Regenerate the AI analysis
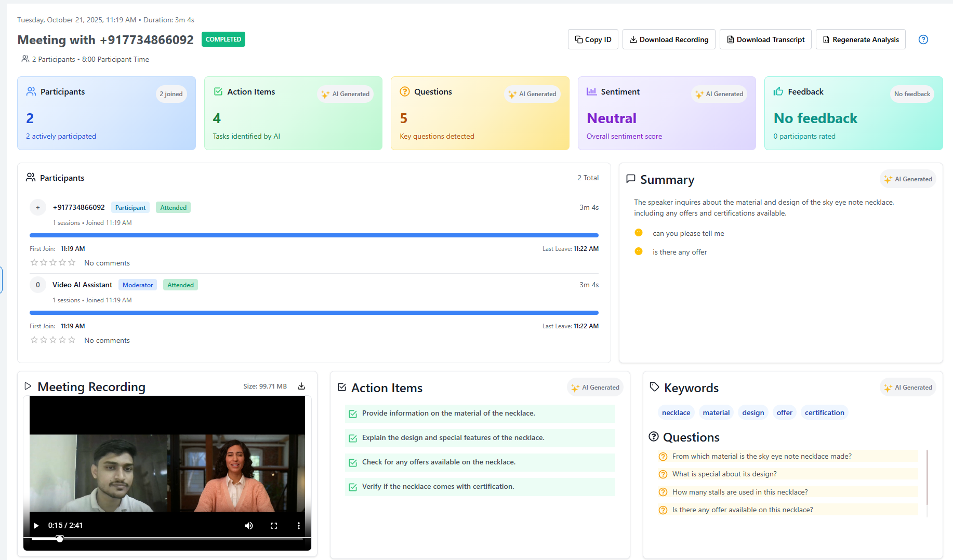Viewport: 953px width, 560px height. [x=861, y=39]
